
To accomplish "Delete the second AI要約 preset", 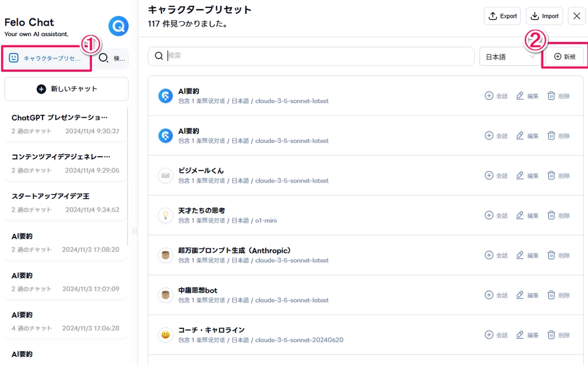I will click(558, 135).
